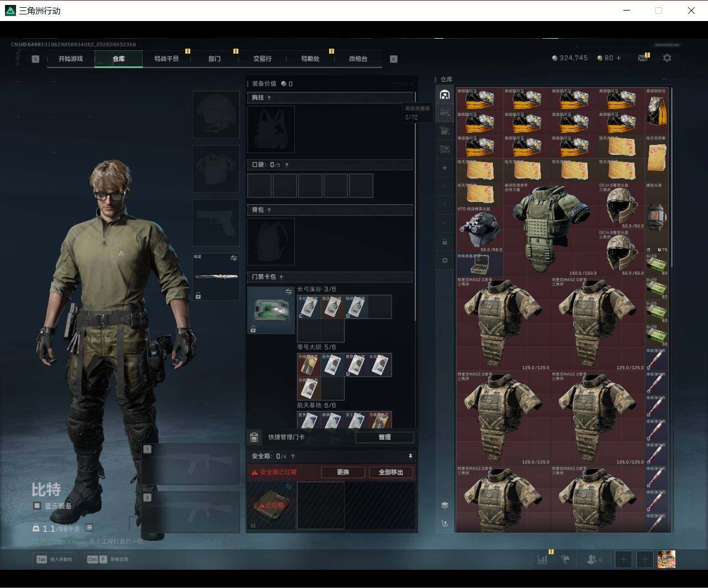Click the 324,745 currency balance
This screenshot has height=588, width=708.
[x=570, y=58]
